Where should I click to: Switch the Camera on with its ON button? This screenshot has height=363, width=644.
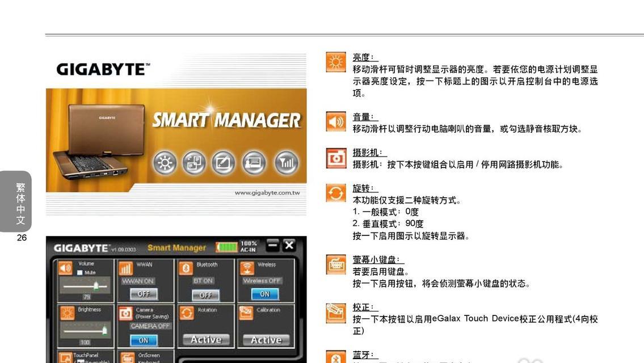click(x=144, y=340)
